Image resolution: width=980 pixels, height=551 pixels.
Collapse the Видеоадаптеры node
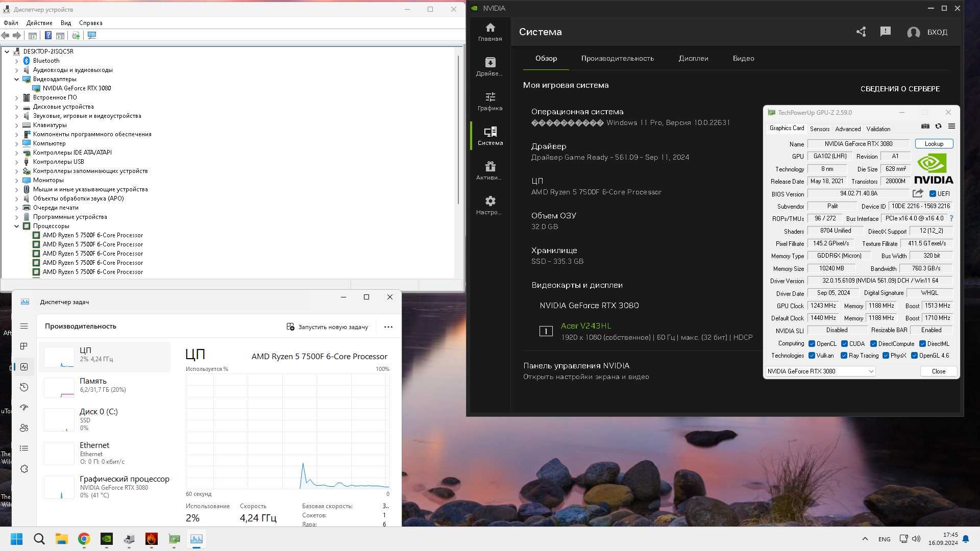[16, 79]
